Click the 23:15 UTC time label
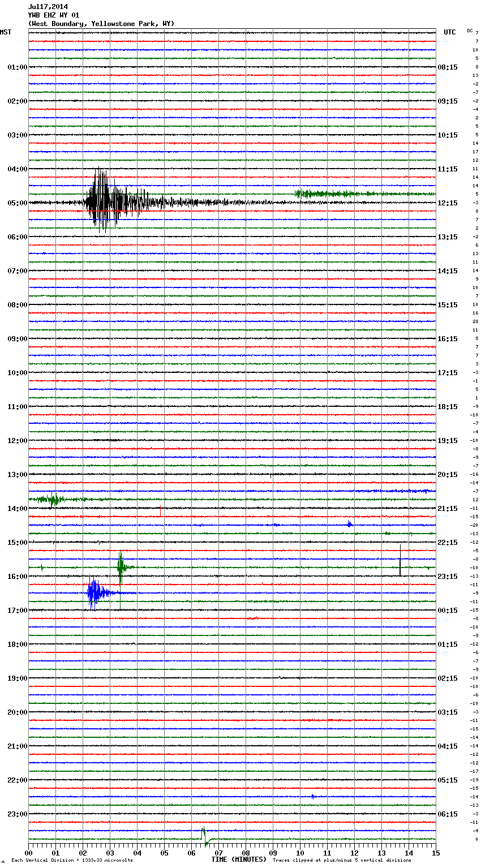The image size is (481, 868). [x=448, y=577]
